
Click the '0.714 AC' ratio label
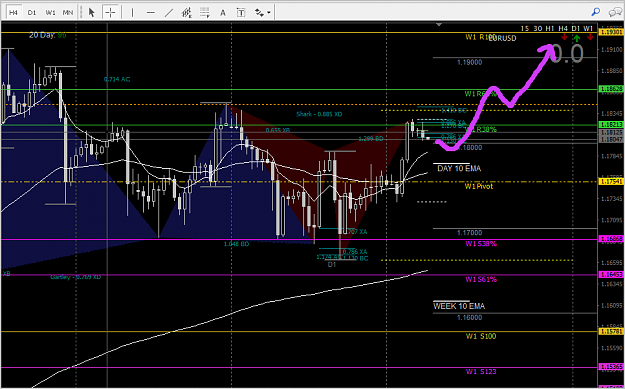117,79
